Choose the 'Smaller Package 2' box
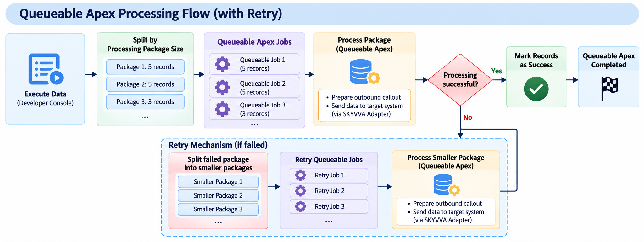This screenshot has height=242, width=644. (x=218, y=196)
